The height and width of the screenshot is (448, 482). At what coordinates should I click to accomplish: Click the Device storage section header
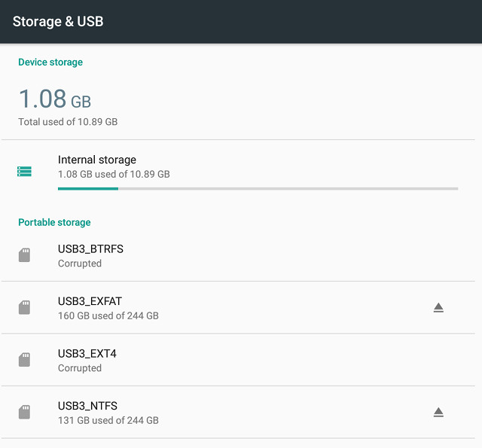[x=50, y=62]
